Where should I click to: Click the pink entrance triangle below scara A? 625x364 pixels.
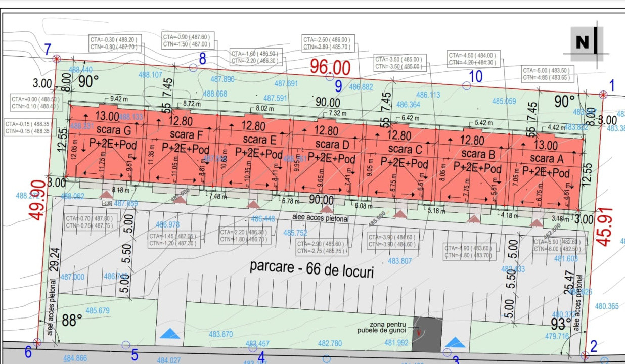tap(537, 222)
